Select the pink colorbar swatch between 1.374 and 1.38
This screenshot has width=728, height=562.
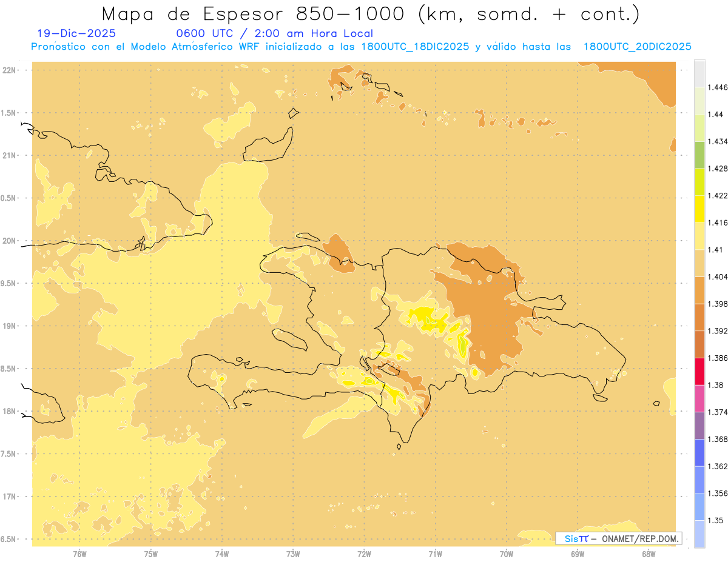tap(699, 398)
